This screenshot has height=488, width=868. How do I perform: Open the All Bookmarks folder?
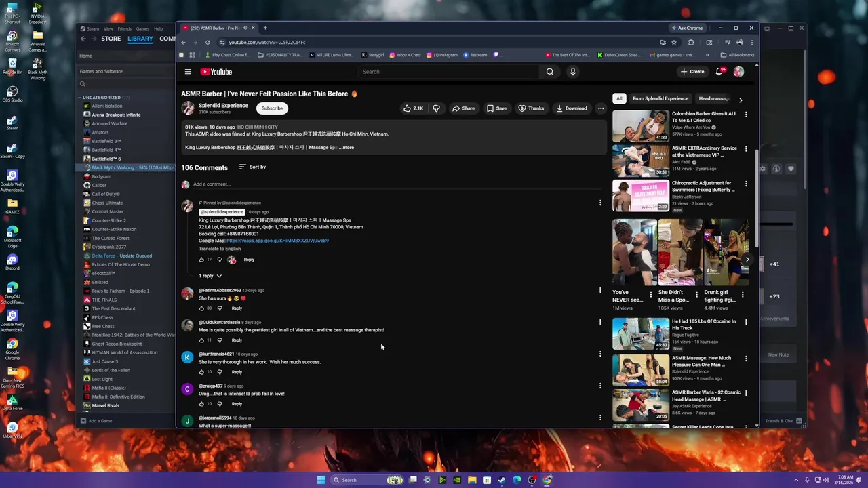coord(737,55)
